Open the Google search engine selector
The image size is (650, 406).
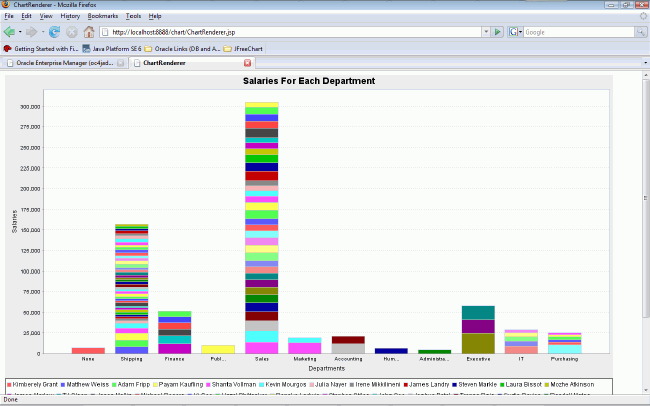pos(515,32)
